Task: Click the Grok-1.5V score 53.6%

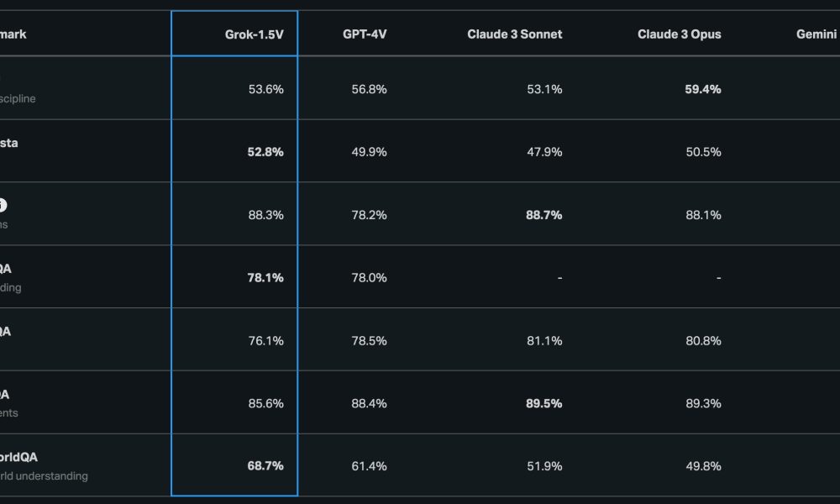Action: [265, 89]
